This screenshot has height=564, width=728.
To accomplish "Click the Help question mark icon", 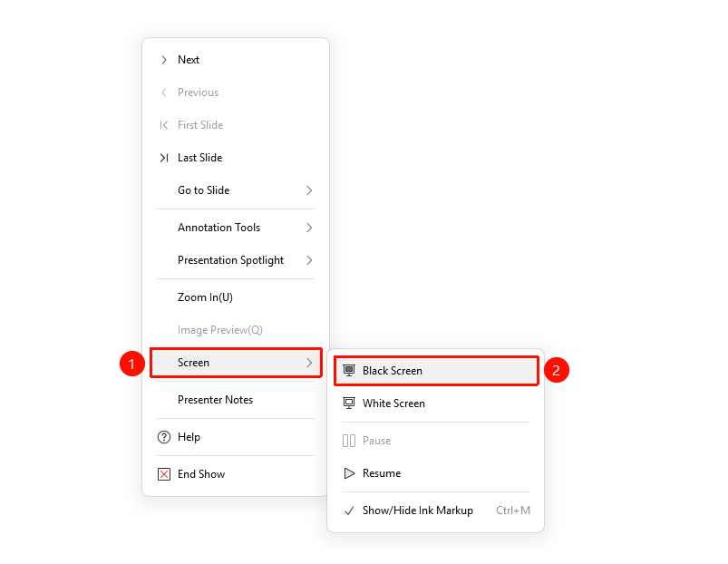I will (164, 437).
